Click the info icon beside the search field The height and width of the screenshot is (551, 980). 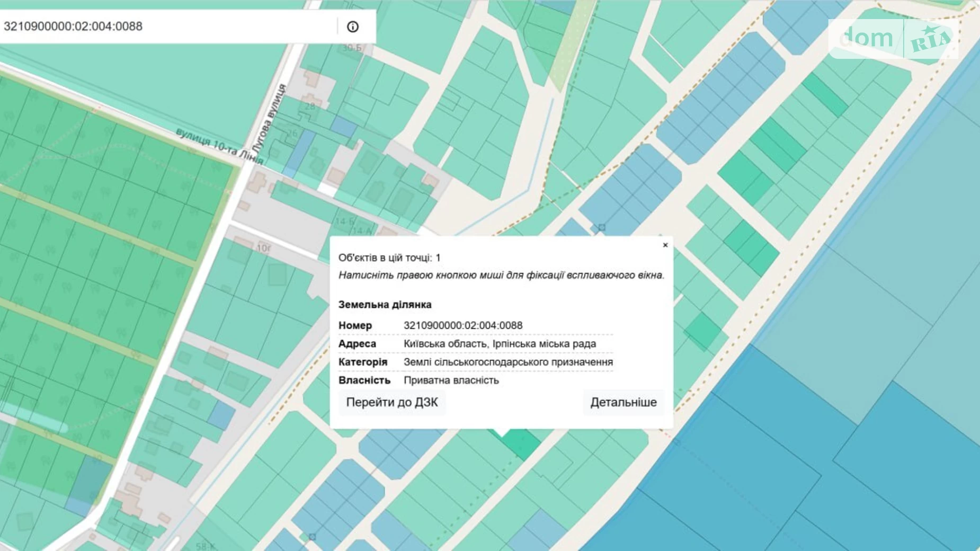pos(353,26)
